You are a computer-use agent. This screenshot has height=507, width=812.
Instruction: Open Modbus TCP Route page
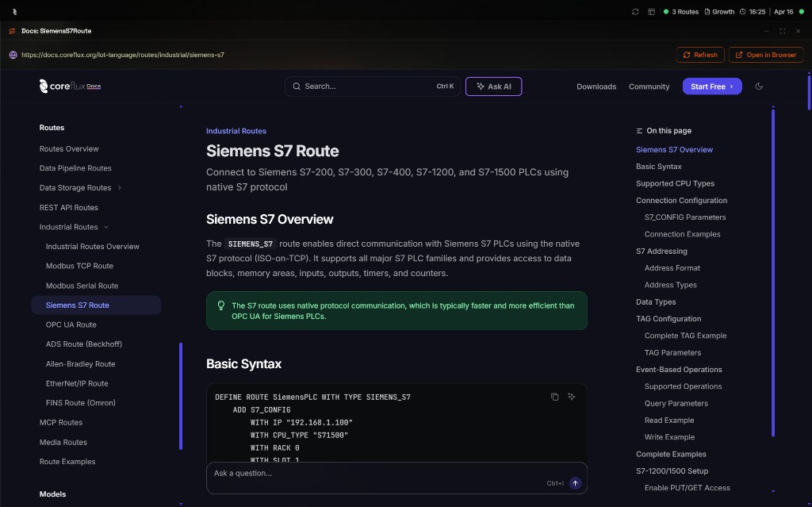click(79, 266)
